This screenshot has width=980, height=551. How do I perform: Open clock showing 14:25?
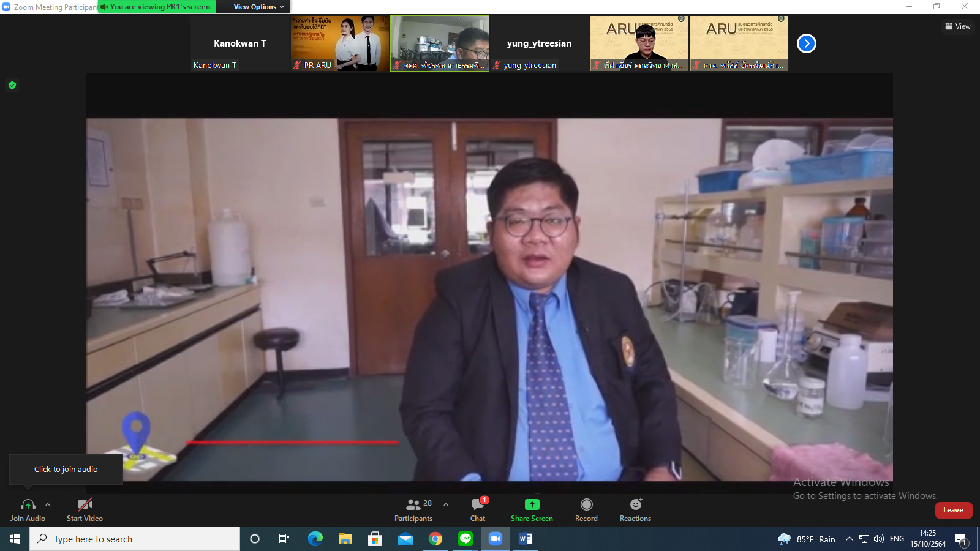tap(928, 539)
